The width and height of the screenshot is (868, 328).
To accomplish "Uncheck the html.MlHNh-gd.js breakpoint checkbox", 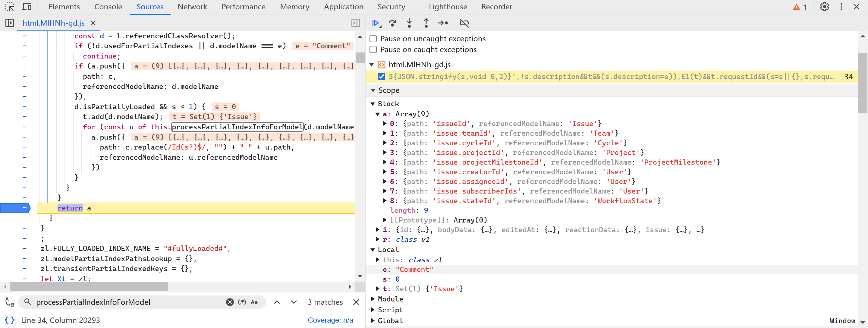I will (382, 77).
